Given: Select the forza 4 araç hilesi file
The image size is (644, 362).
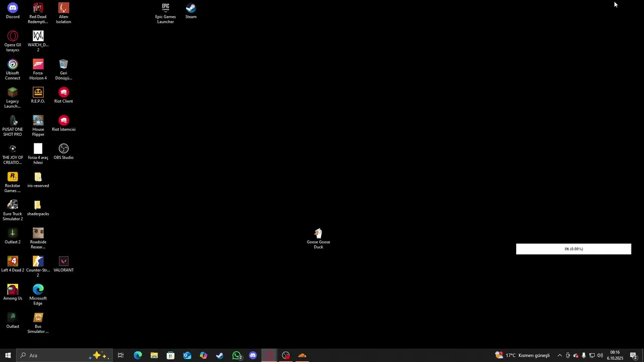Looking at the screenshot, I should (38, 154).
